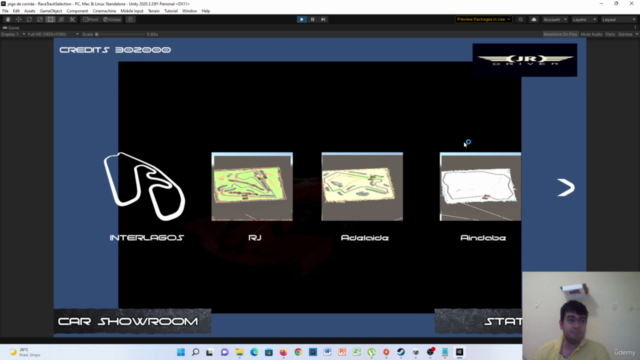Open File Explorer from taskbar
This screenshot has width=640, height=360.
[x=240, y=352]
